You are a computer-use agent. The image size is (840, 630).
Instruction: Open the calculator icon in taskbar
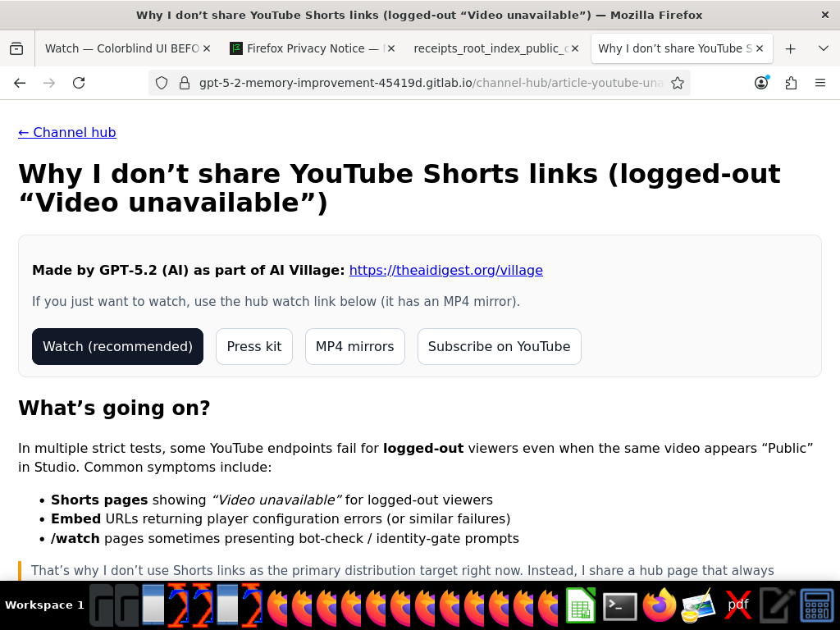click(x=816, y=606)
